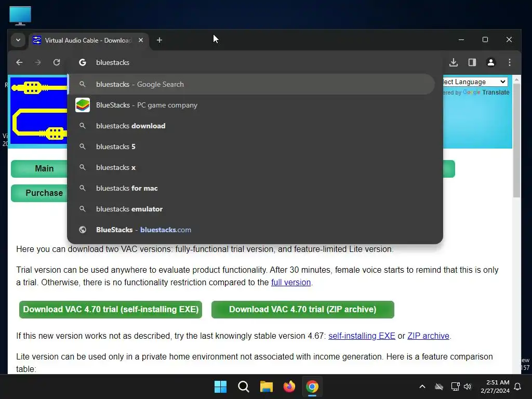
Task: Choose 'bluestacks 5' suggestion
Action: click(251, 147)
